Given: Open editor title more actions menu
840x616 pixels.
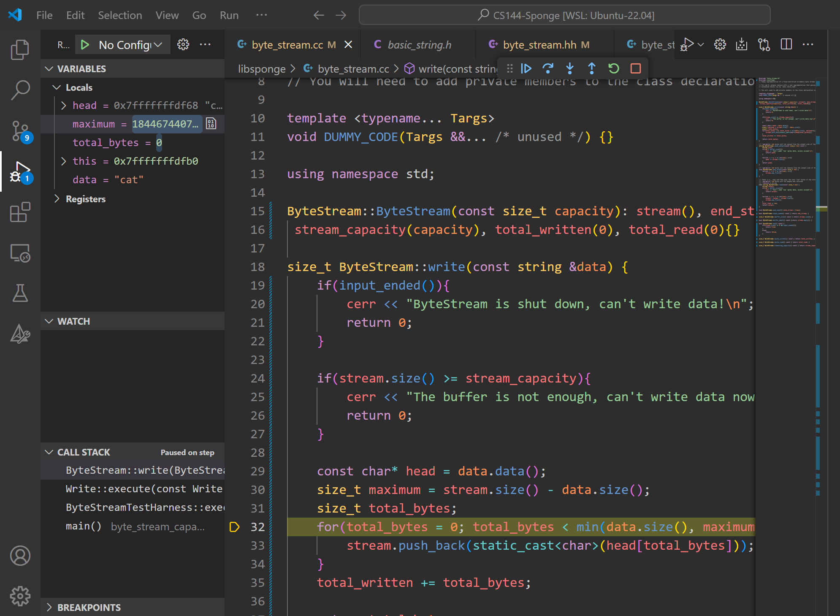Looking at the screenshot, I should pos(808,45).
